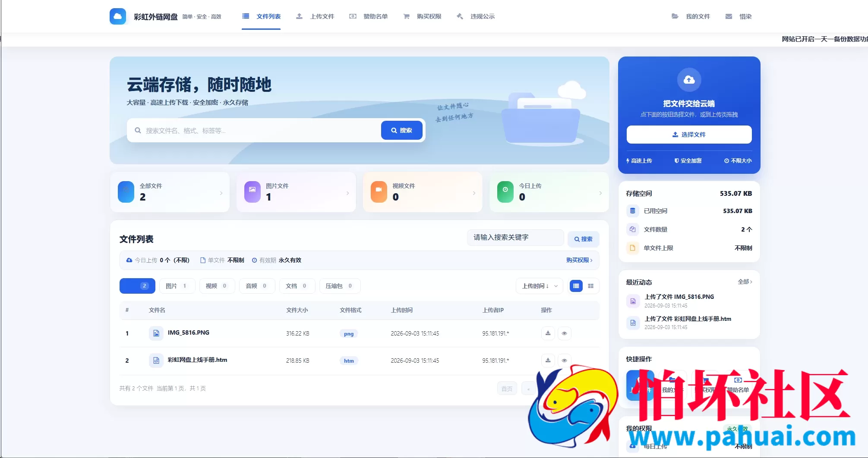
Task: Open the 文件列表 nav tab
Action: (261, 16)
